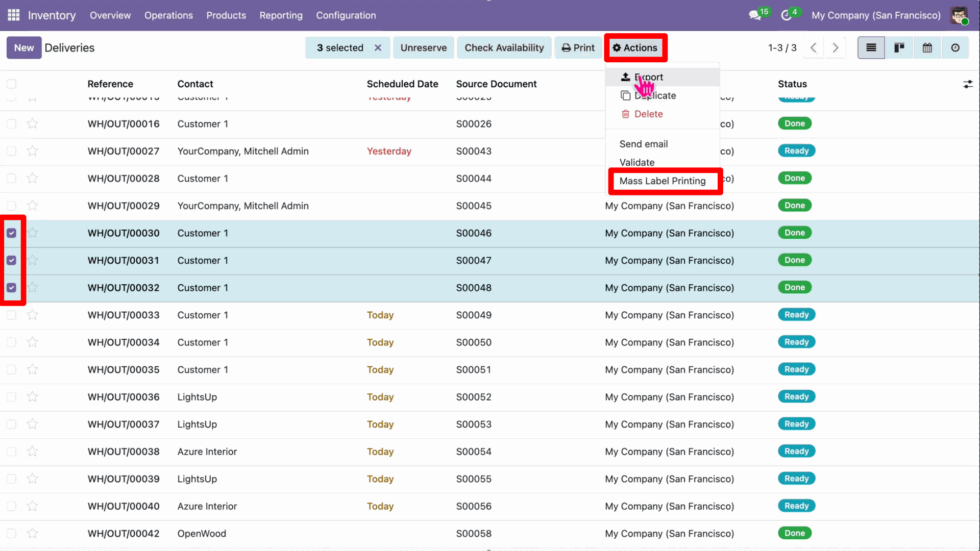Tick the WH/OUT/00036 row checkbox
Viewport: 980px width, 551px height.
coord(11,397)
